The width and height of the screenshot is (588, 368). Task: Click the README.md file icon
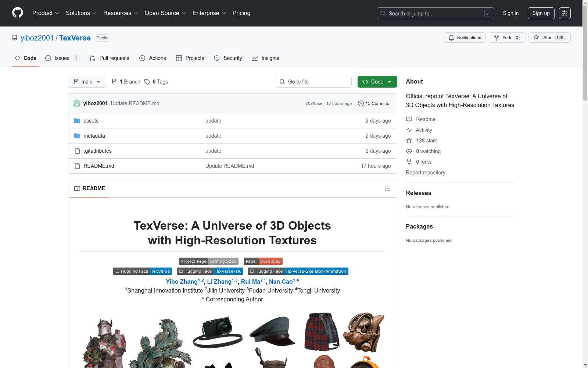pyautogui.click(x=77, y=166)
